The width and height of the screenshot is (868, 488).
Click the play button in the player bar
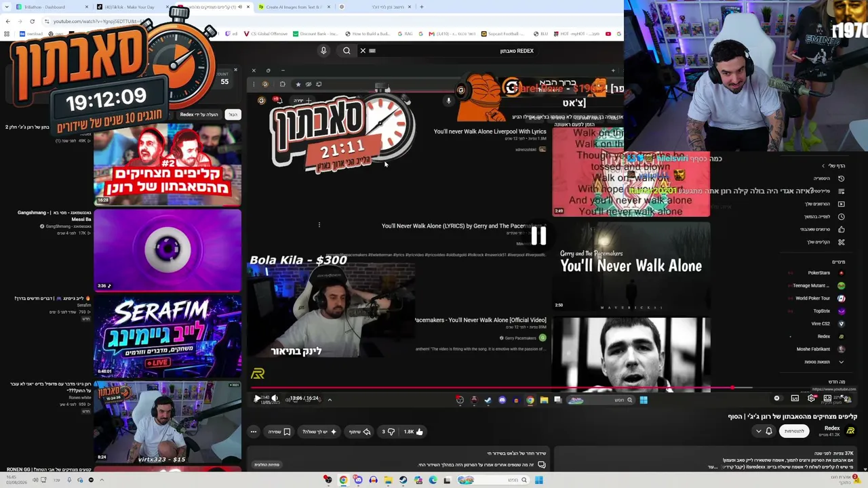256,399
